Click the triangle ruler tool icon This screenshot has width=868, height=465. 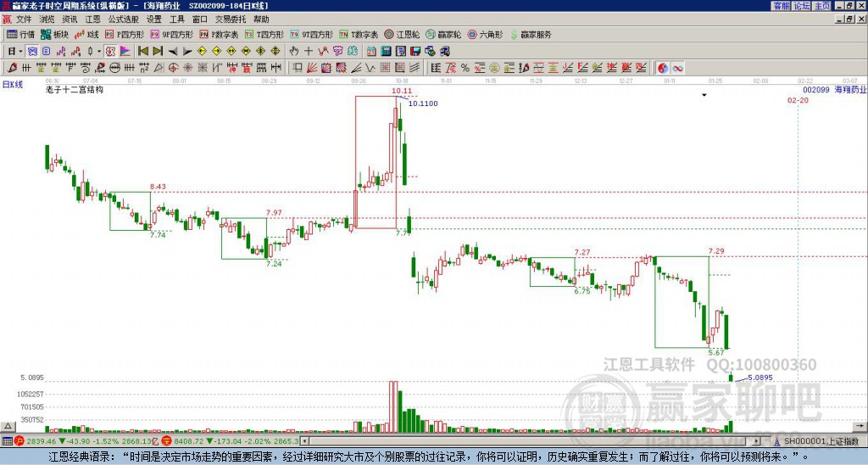tap(159, 68)
